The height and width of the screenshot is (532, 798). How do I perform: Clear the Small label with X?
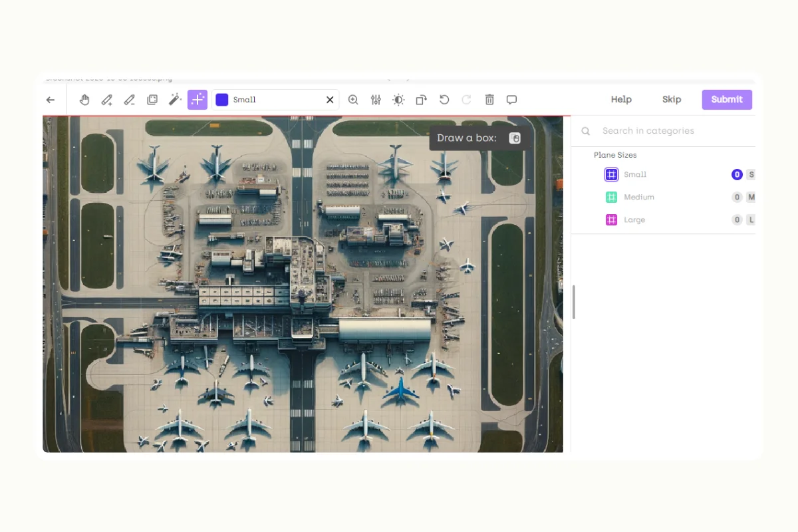tap(330, 100)
